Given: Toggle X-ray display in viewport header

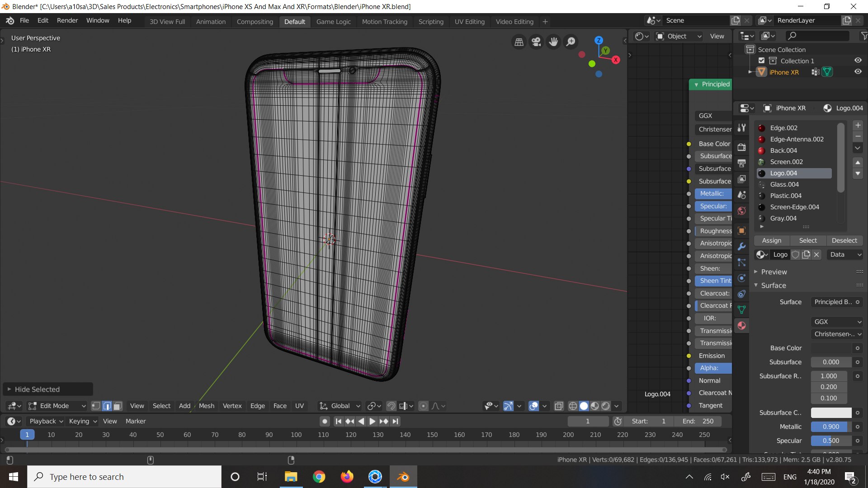Looking at the screenshot, I should pos(559,406).
